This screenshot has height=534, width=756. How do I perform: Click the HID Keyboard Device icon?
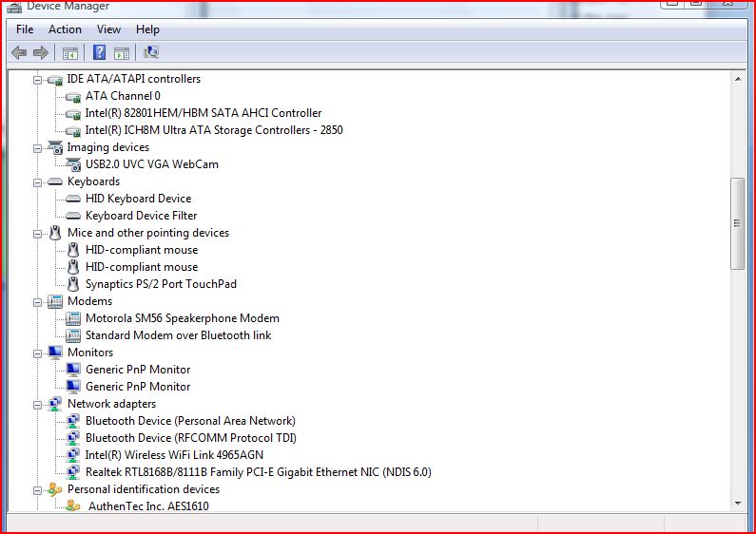pyautogui.click(x=73, y=199)
